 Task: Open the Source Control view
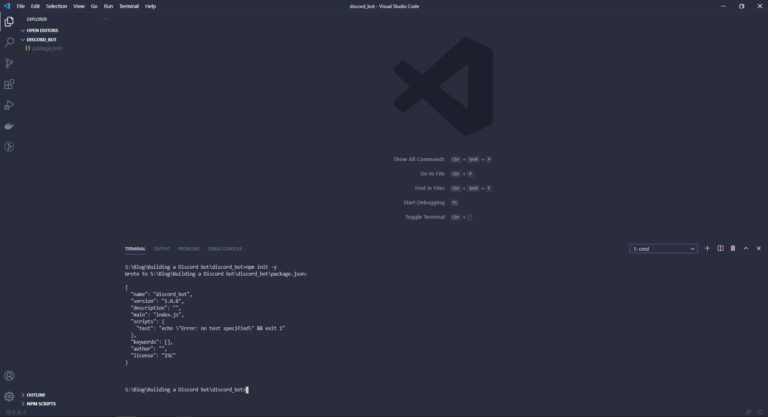click(x=9, y=63)
